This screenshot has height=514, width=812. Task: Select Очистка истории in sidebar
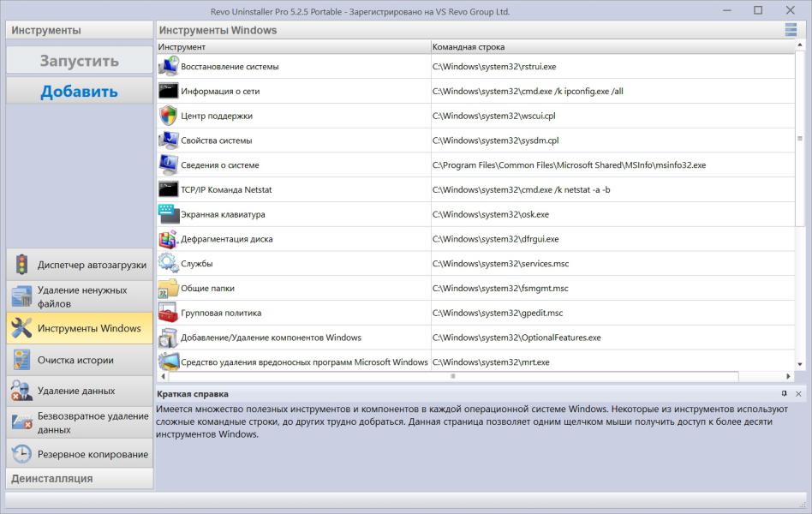coord(80,360)
